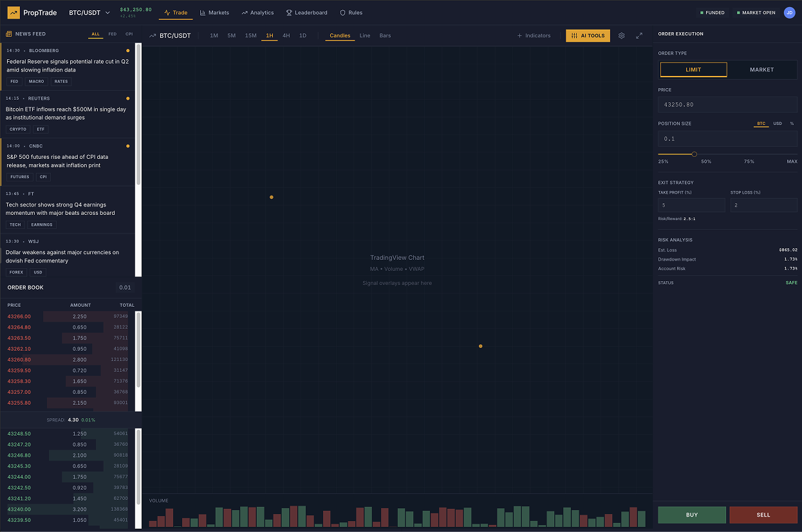
Task: Click the JD user avatar
Action: [789, 12]
